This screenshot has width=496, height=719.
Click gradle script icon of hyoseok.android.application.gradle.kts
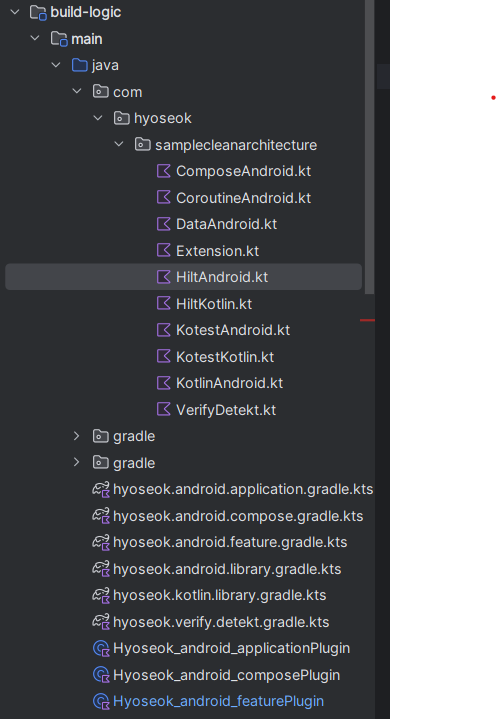[x=101, y=490]
